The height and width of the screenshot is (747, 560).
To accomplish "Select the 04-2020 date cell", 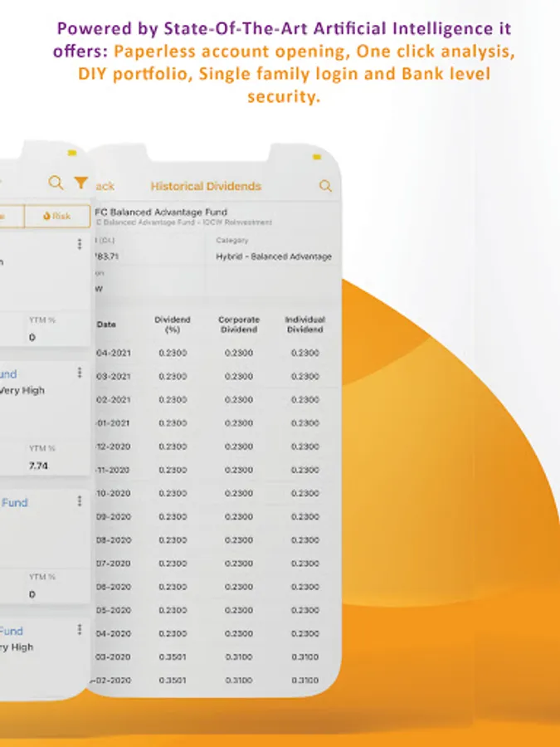I will pos(114,633).
